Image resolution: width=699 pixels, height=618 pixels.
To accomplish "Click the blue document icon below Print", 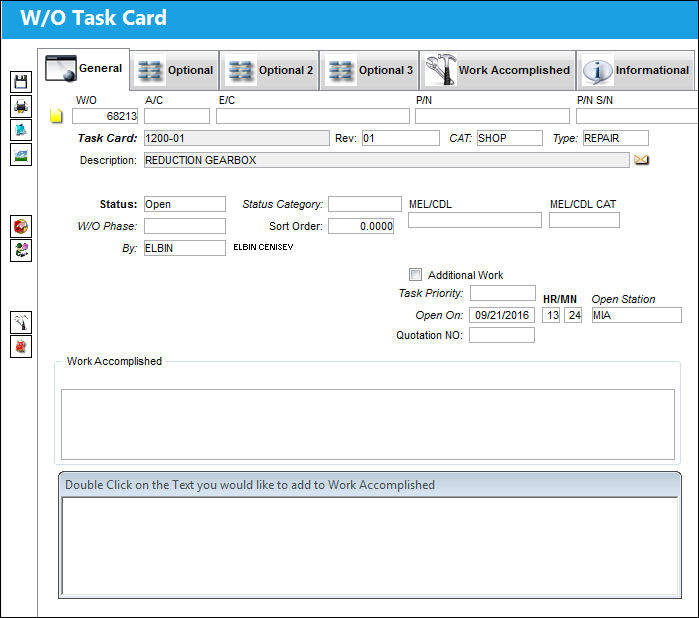I will point(21,130).
